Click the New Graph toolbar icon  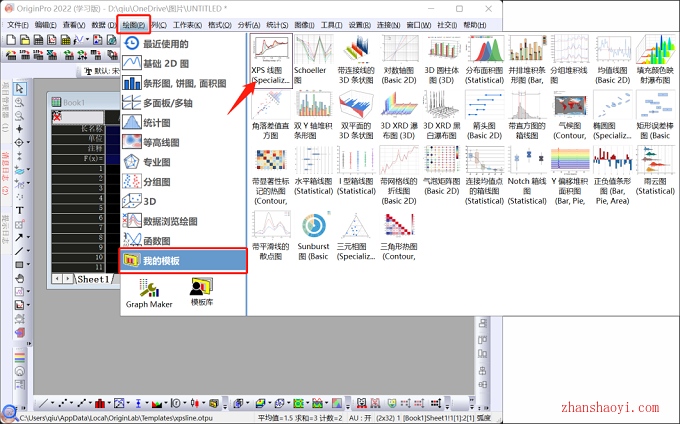[x=52, y=40]
